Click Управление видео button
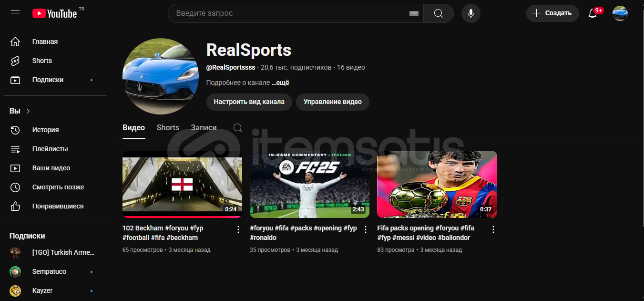The height and width of the screenshot is (301, 644). (x=333, y=102)
